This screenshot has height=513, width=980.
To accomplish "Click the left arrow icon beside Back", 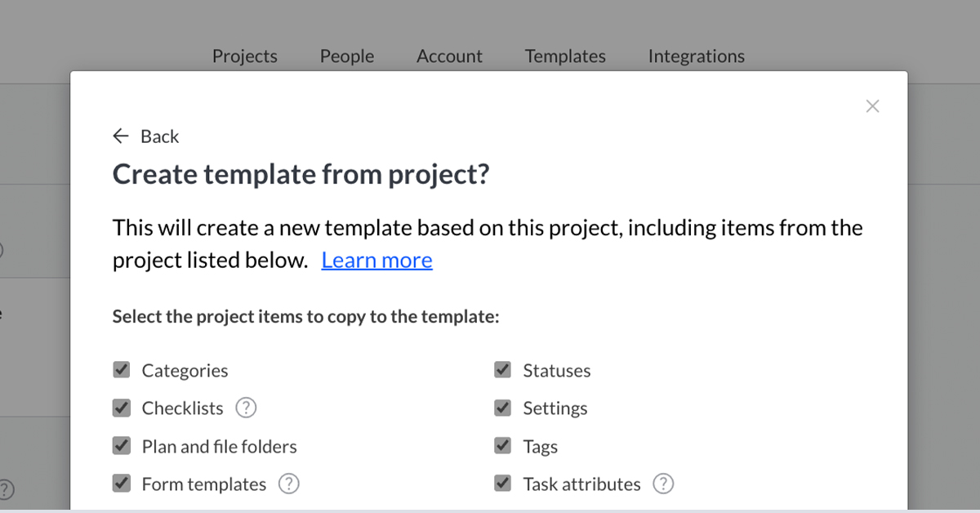I will point(121,136).
